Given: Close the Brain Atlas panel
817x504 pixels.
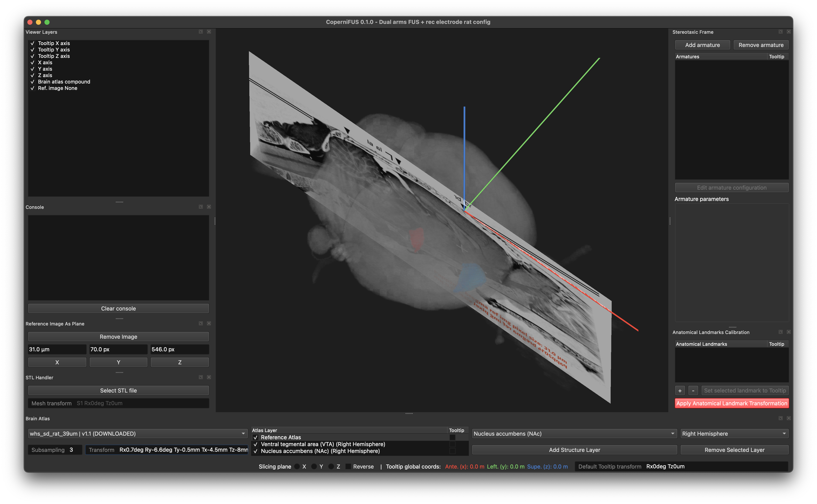Looking at the screenshot, I should (x=789, y=418).
